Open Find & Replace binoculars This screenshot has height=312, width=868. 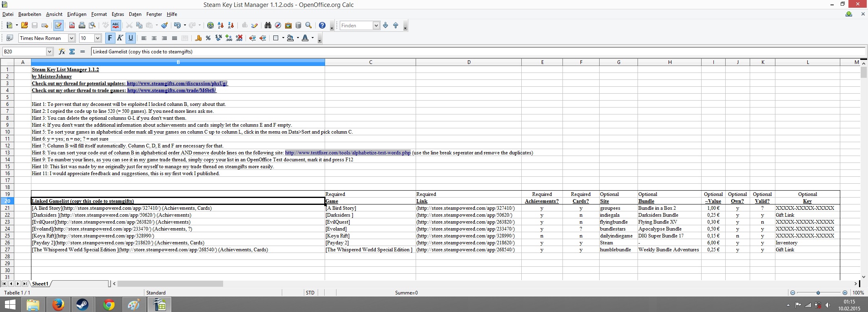click(268, 25)
